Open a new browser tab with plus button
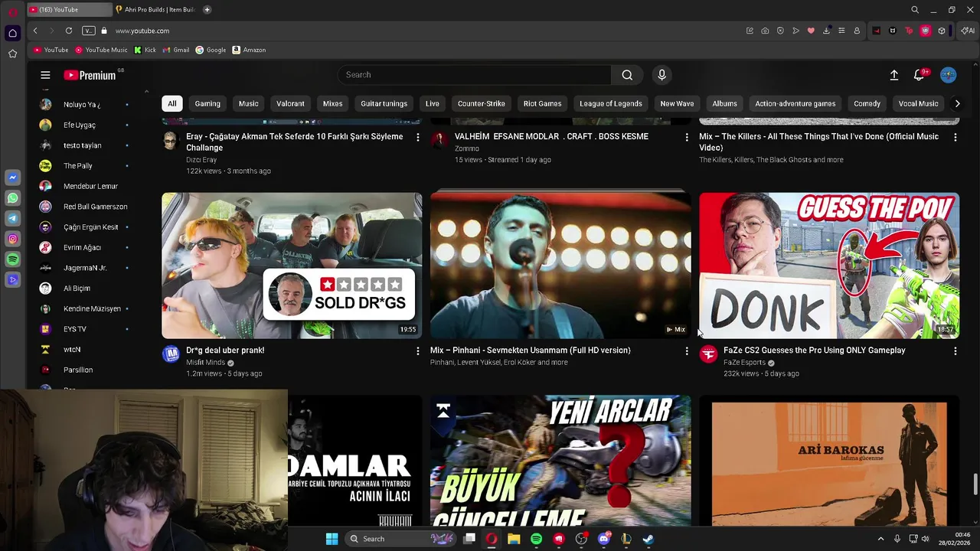Image resolution: width=980 pixels, height=551 pixels. pos(207,9)
